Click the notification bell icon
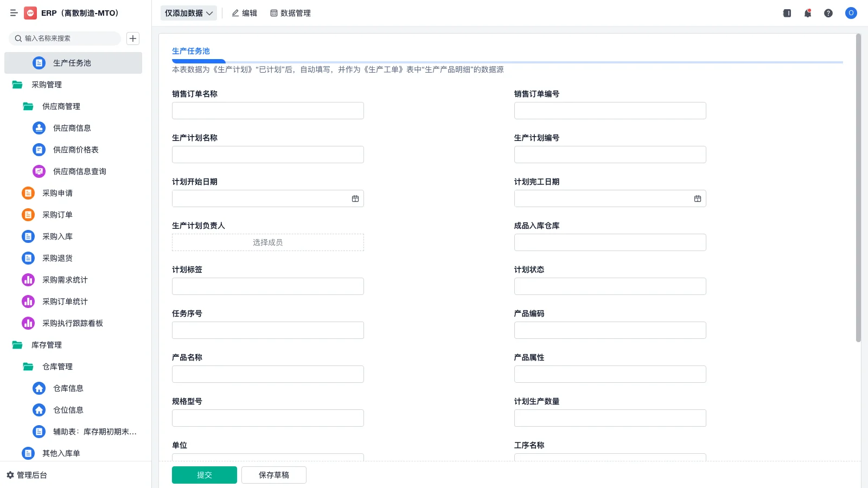Screen dimensions: 868x488 (808, 13)
